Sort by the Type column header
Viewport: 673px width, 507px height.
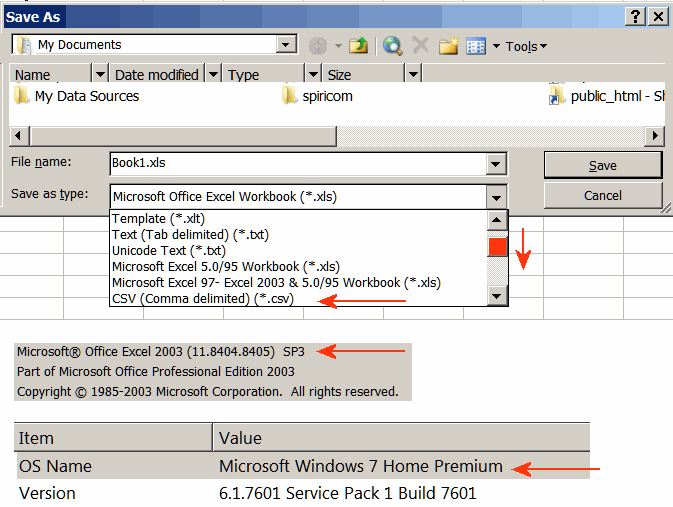pos(264,74)
